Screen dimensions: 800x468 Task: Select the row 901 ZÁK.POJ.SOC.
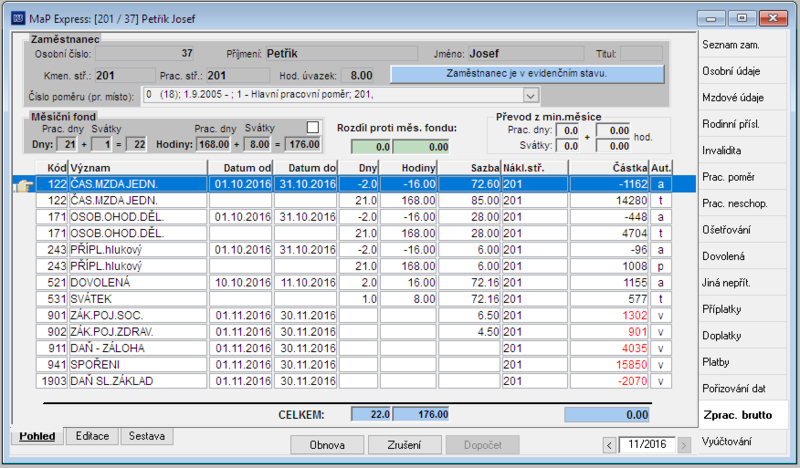[x=354, y=315]
